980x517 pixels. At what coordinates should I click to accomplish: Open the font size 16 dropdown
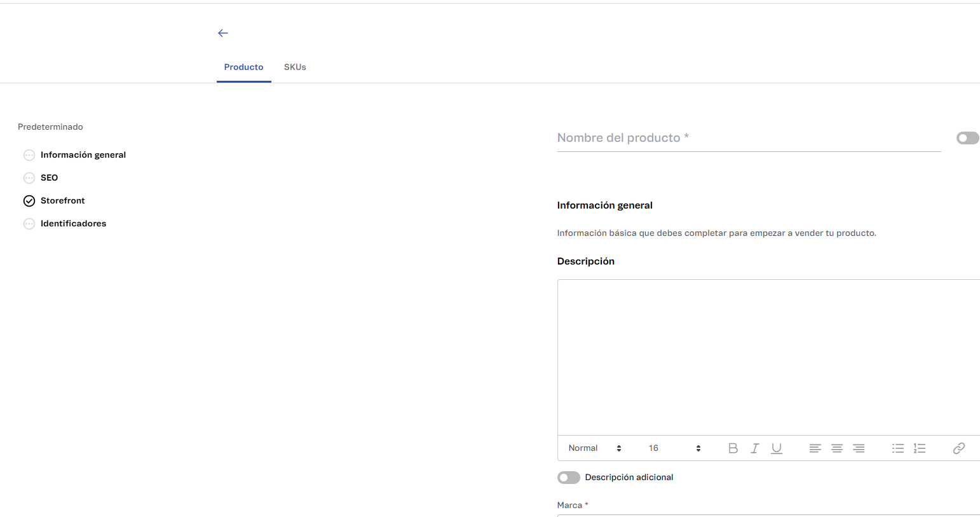click(674, 448)
